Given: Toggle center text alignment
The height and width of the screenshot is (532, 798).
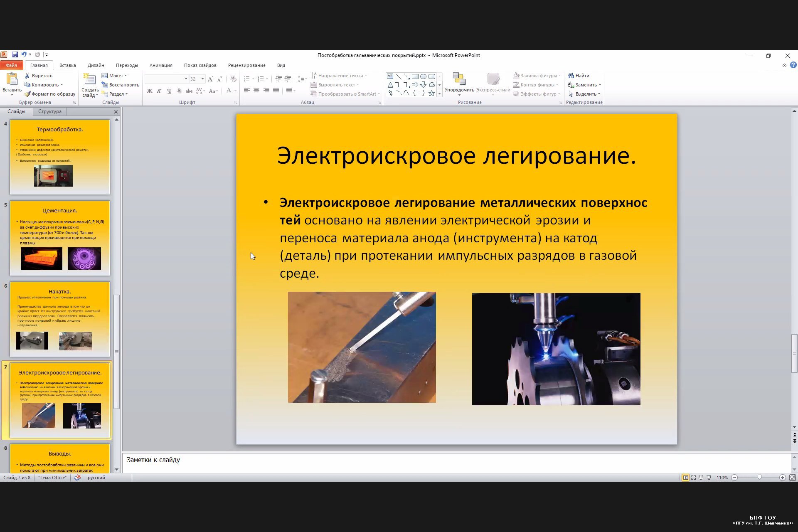Looking at the screenshot, I should coord(256,91).
